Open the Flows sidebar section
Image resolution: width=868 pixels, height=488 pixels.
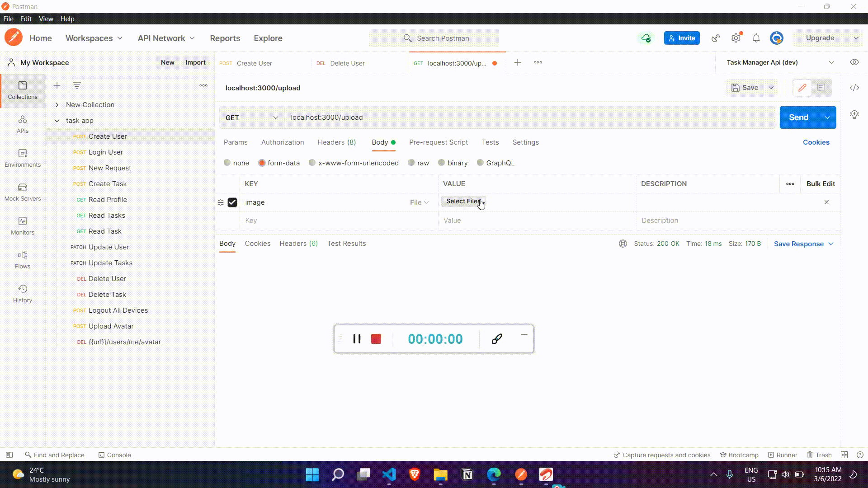[23, 259]
